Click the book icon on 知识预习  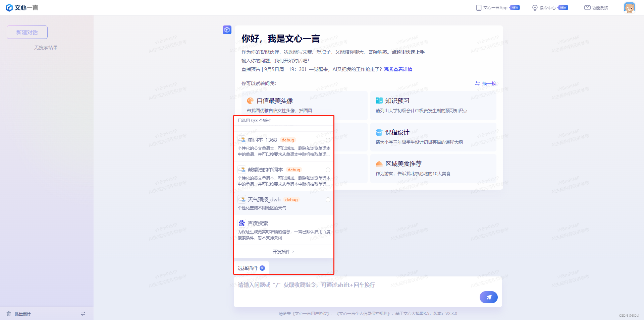click(x=379, y=101)
